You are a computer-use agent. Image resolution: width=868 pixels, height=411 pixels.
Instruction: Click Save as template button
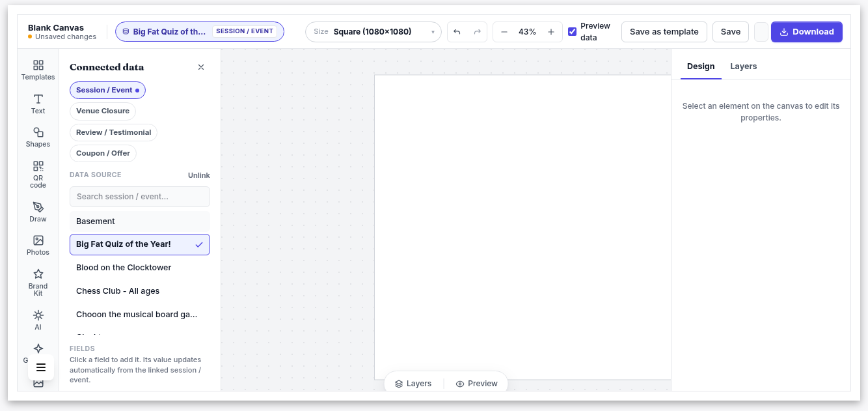[664, 32]
